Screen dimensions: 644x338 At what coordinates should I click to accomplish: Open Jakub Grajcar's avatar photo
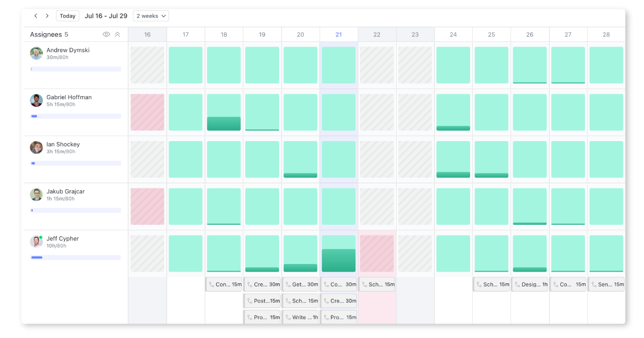[36, 195]
